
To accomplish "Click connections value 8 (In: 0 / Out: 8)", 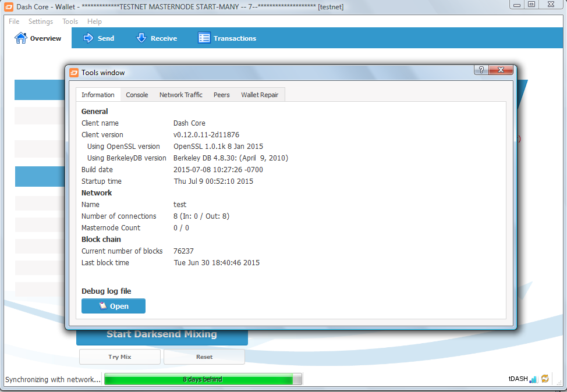I will click(x=201, y=216).
